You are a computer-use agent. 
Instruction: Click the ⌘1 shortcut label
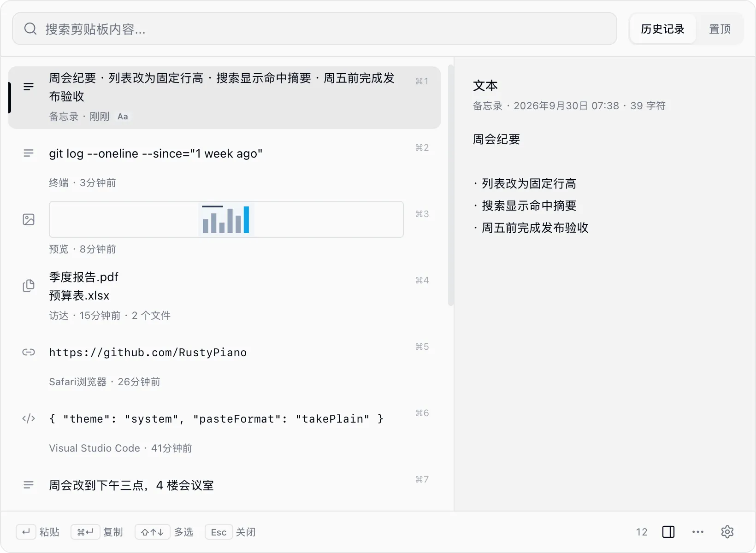tap(422, 81)
